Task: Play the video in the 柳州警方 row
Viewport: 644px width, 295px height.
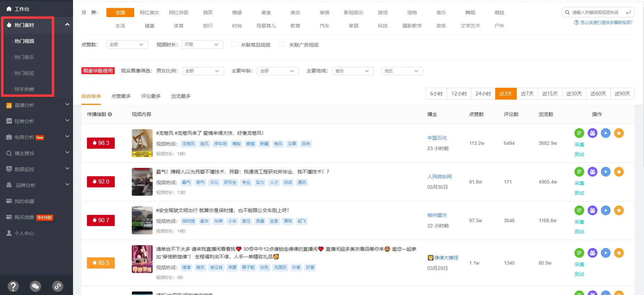Action: [x=606, y=210]
